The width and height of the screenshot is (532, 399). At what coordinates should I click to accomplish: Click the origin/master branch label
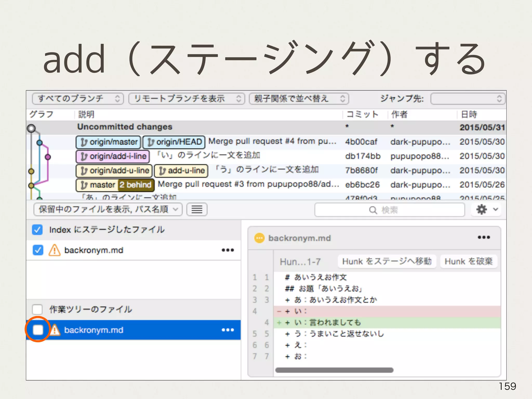108,142
